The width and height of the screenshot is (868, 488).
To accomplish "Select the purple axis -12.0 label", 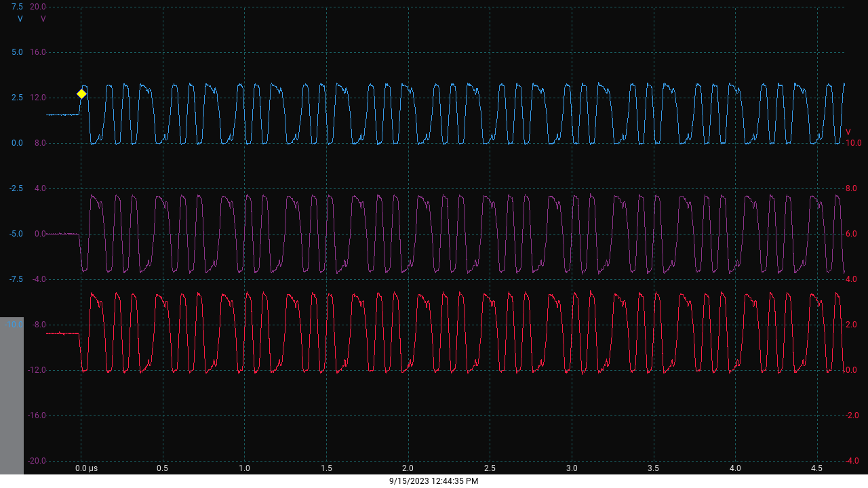I will pyautogui.click(x=37, y=370).
